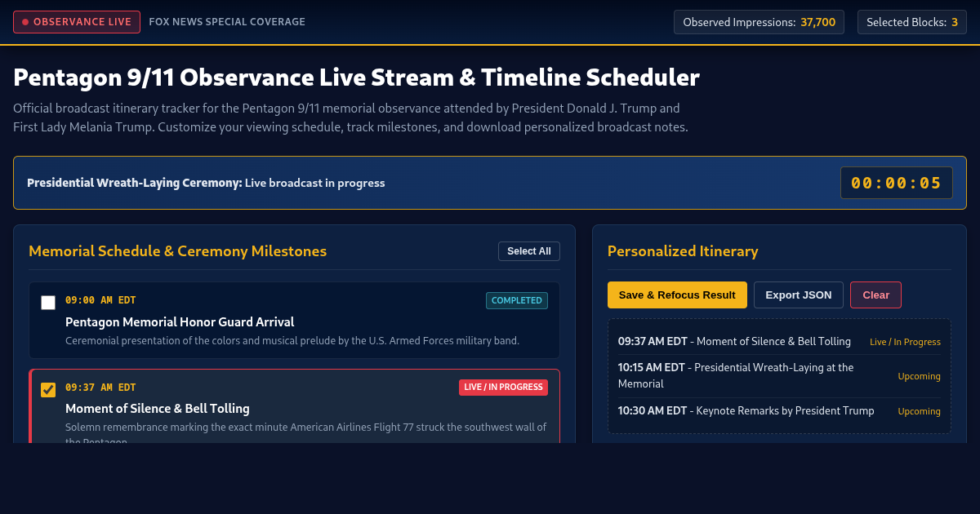Click the red live dot indicator
Viewport: 980px width, 514px height.
click(25, 22)
